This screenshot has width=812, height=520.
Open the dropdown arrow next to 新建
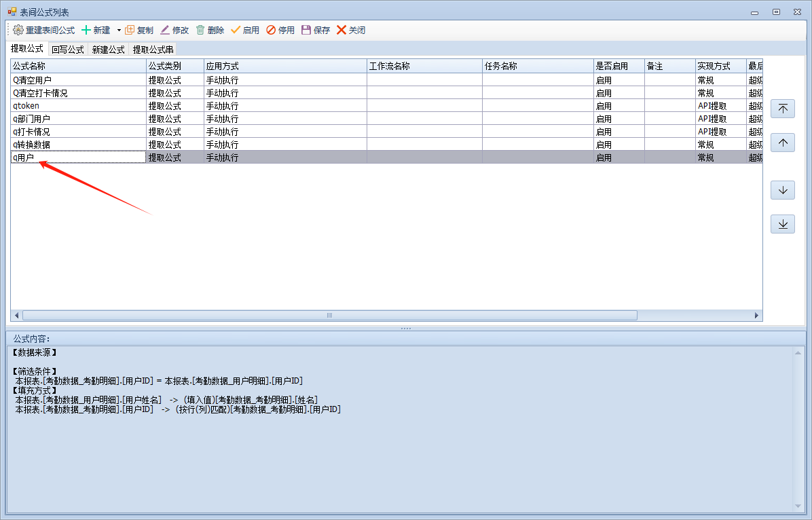tap(119, 30)
